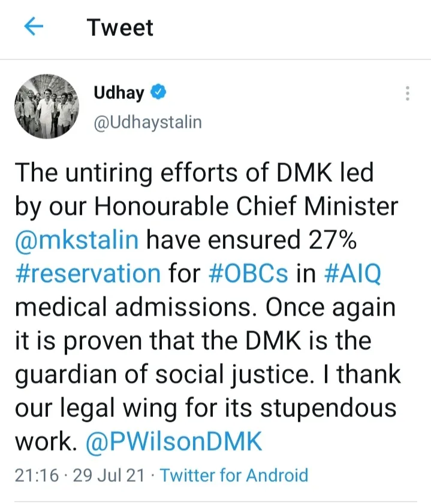Click the Tweet header title

tap(120, 28)
